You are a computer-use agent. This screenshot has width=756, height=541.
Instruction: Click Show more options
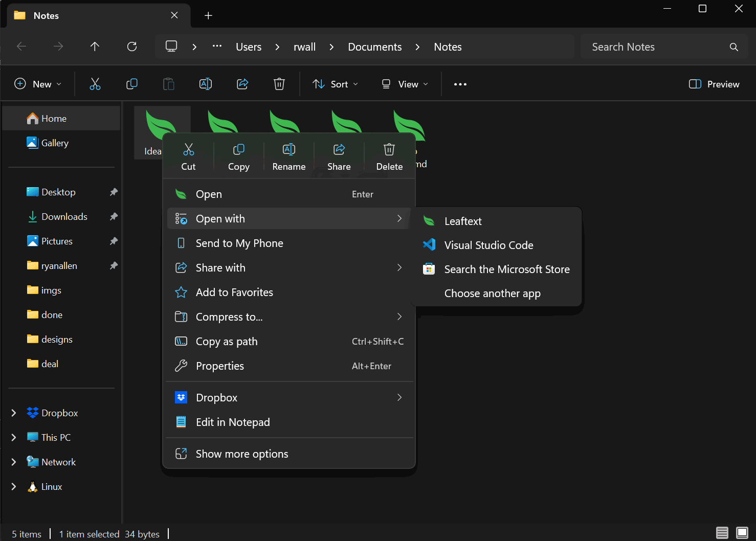point(289,454)
